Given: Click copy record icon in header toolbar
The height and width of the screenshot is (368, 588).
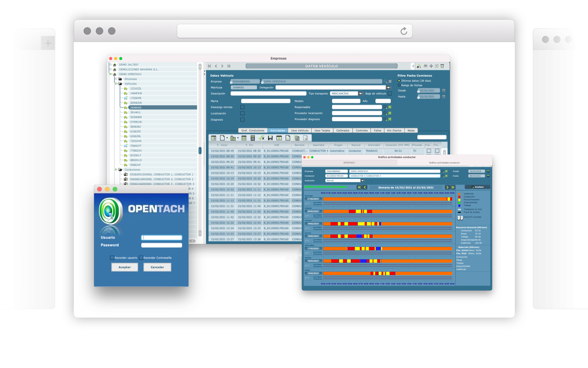Looking at the screenshot, I should click(x=437, y=66).
